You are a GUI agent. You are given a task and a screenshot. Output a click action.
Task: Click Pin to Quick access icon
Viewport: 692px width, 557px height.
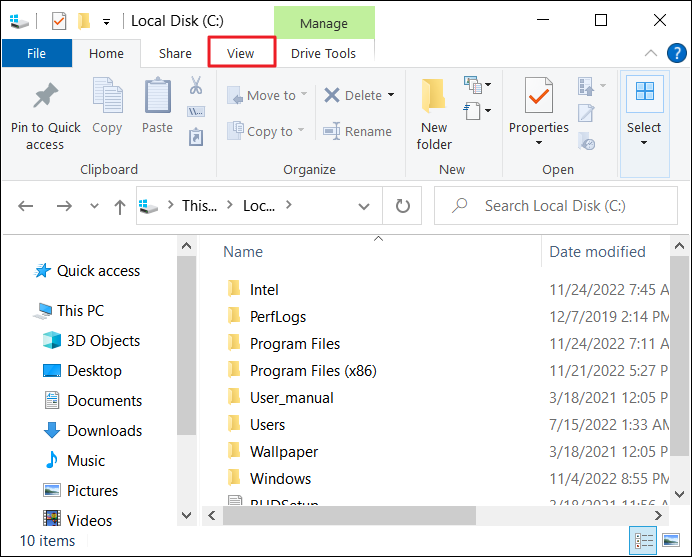(45, 96)
